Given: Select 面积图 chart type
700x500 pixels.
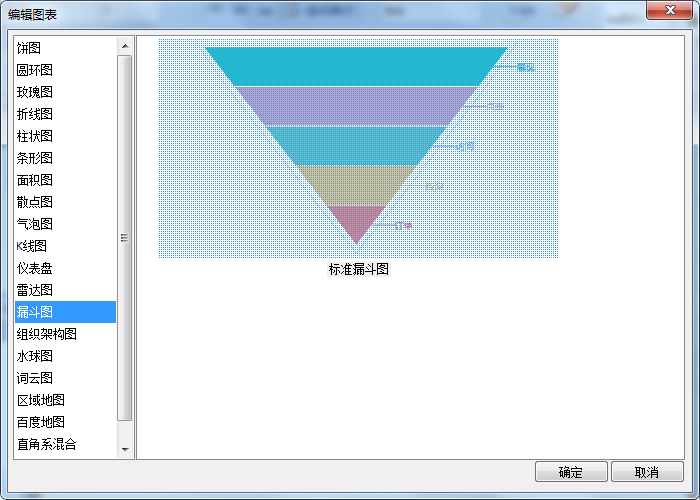Looking at the screenshot, I should pyautogui.click(x=35, y=180).
